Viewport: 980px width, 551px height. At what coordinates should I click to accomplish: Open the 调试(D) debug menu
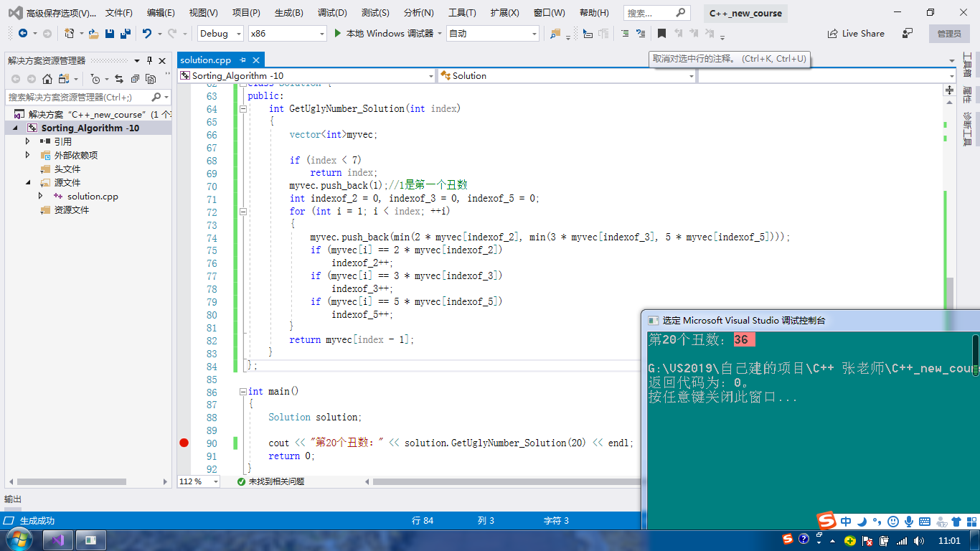(332, 13)
